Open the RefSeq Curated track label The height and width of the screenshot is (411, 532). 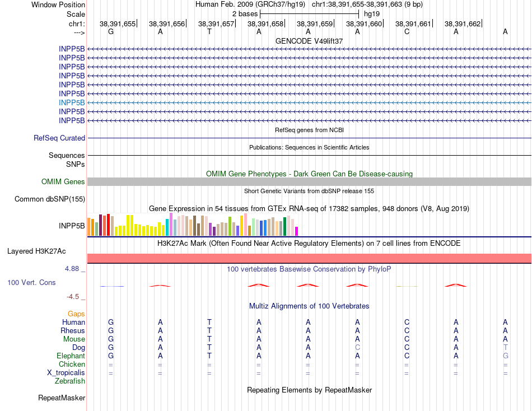[59, 138]
